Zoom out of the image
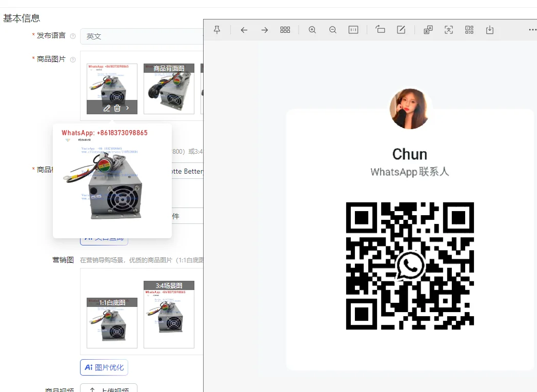The image size is (537, 392). coord(333,30)
